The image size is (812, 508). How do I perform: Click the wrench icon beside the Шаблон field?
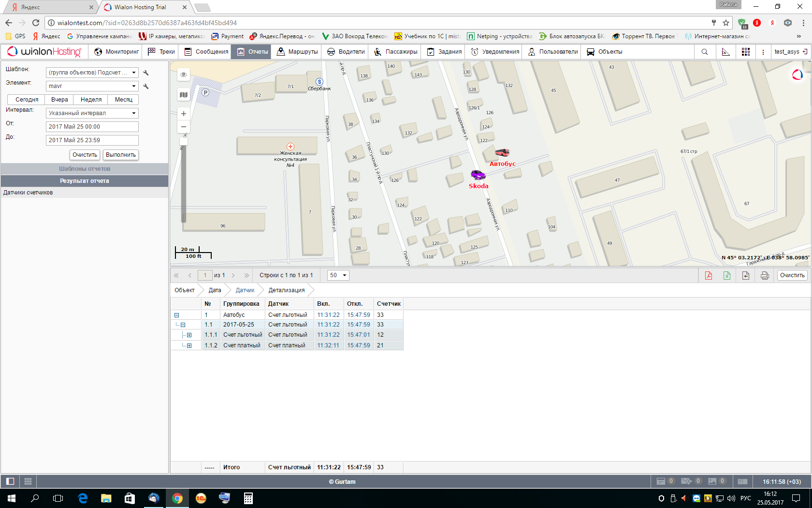pyautogui.click(x=146, y=73)
